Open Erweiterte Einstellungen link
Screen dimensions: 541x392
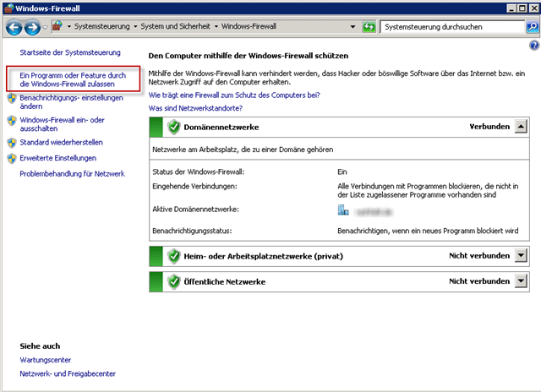coord(58,158)
